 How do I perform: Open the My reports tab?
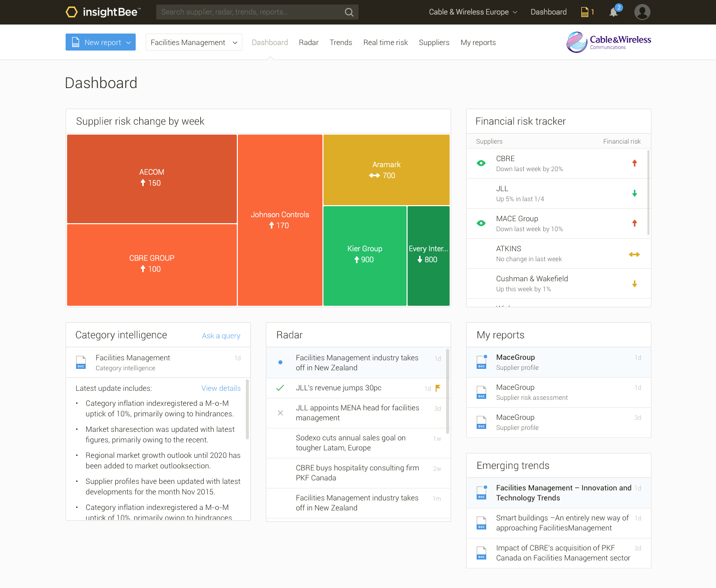[478, 43]
